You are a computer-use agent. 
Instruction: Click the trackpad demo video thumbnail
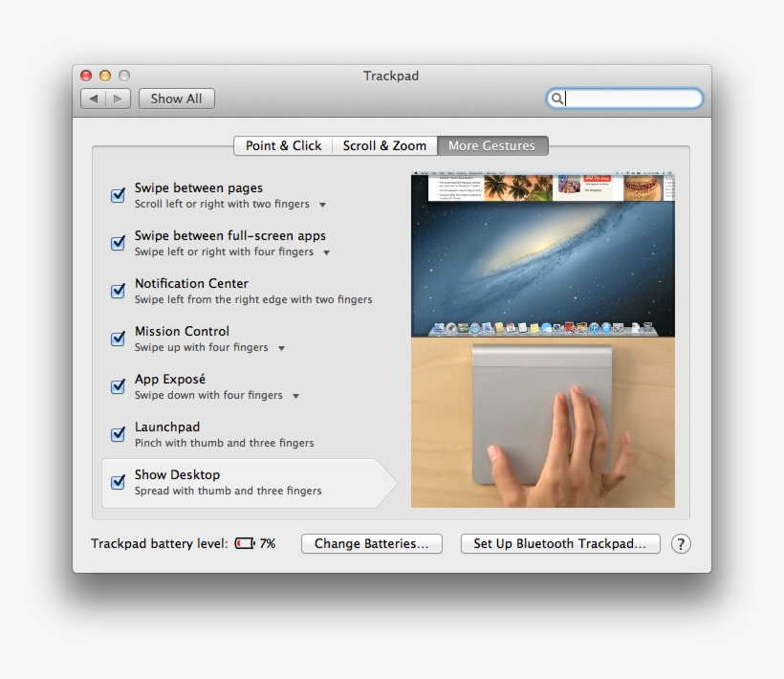click(x=542, y=424)
